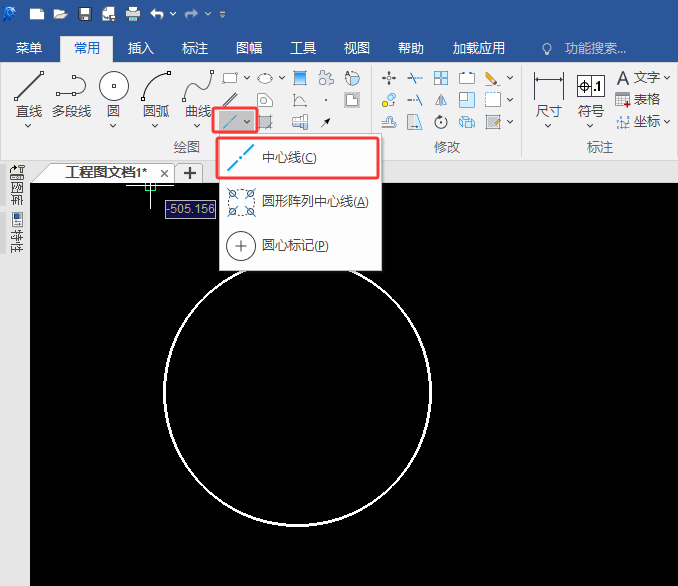Switch to the 加载应用 ribbon tab
The width and height of the screenshot is (678, 586).
click(478, 48)
